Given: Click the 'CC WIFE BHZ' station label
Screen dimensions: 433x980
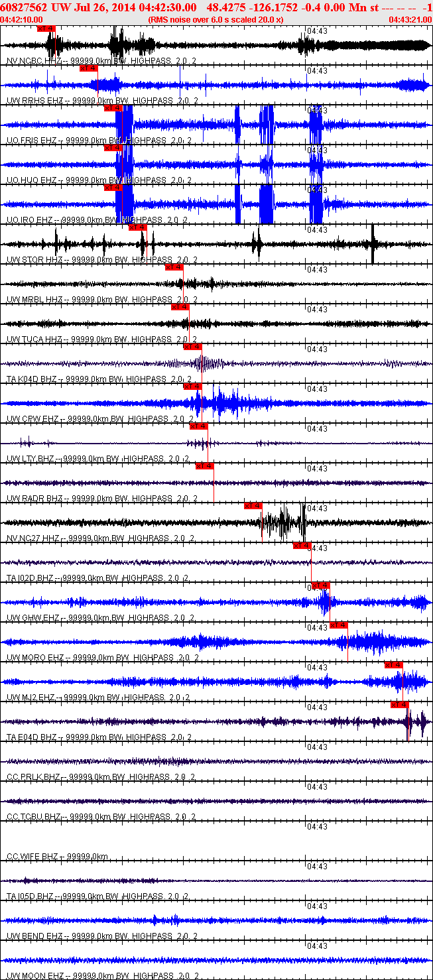Looking at the screenshot, I should point(32,857).
